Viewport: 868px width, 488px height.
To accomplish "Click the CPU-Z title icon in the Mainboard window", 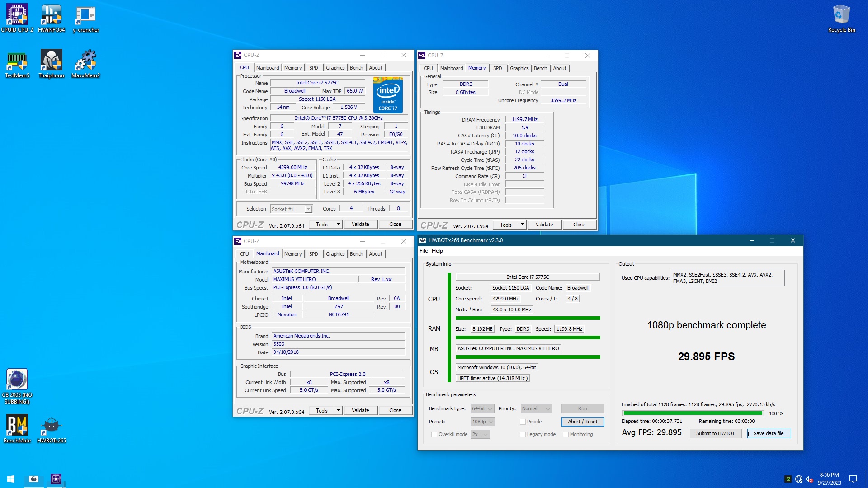I will (238, 241).
